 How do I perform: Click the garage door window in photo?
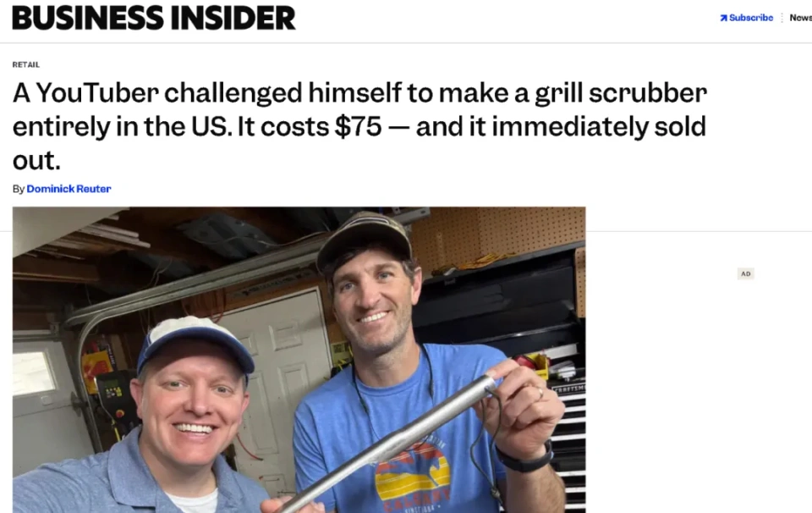pyautogui.click(x=33, y=373)
